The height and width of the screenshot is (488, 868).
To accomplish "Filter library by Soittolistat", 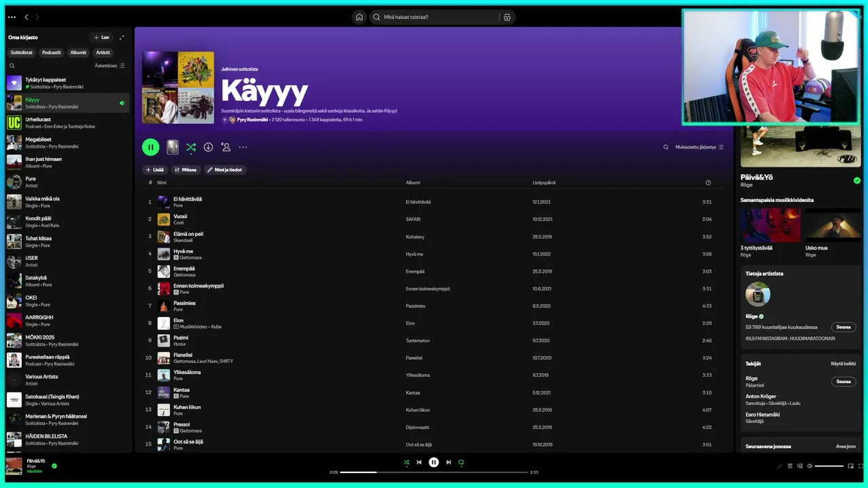I will pyautogui.click(x=22, y=52).
